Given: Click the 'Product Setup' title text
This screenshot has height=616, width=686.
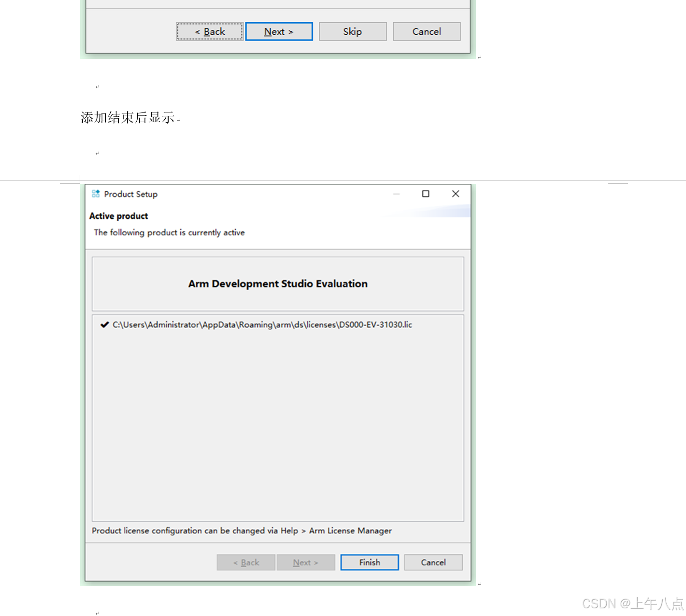Looking at the screenshot, I should tap(131, 194).
